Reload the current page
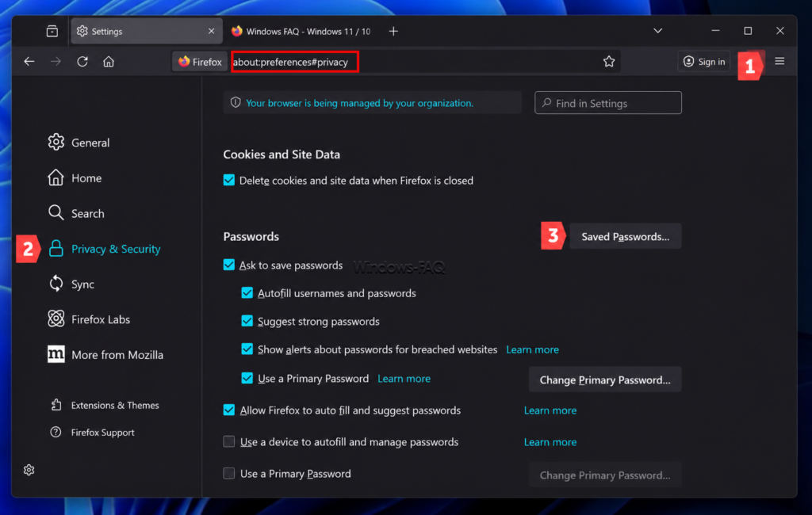This screenshot has height=515, width=812. 82,62
